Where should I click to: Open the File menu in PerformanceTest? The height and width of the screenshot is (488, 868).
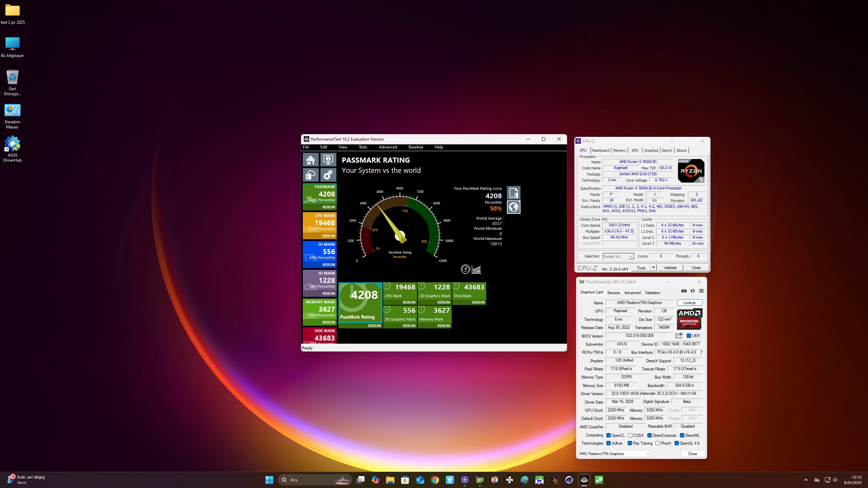306,147
